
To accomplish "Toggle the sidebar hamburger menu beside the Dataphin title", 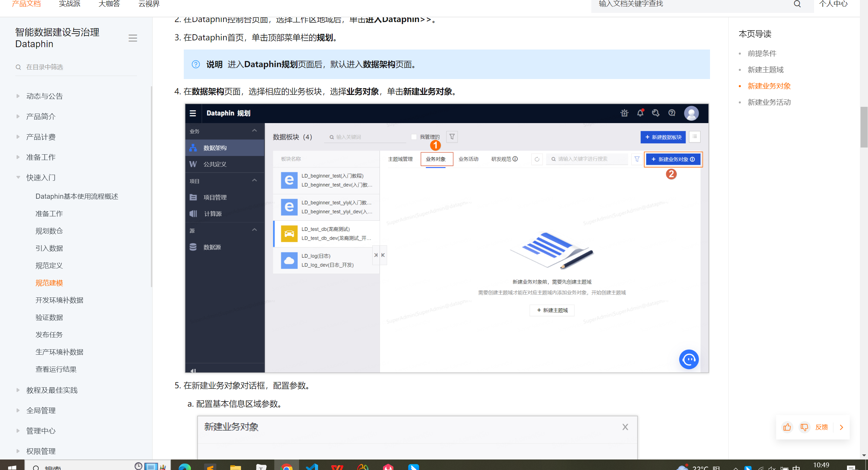I will click(133, 38).
